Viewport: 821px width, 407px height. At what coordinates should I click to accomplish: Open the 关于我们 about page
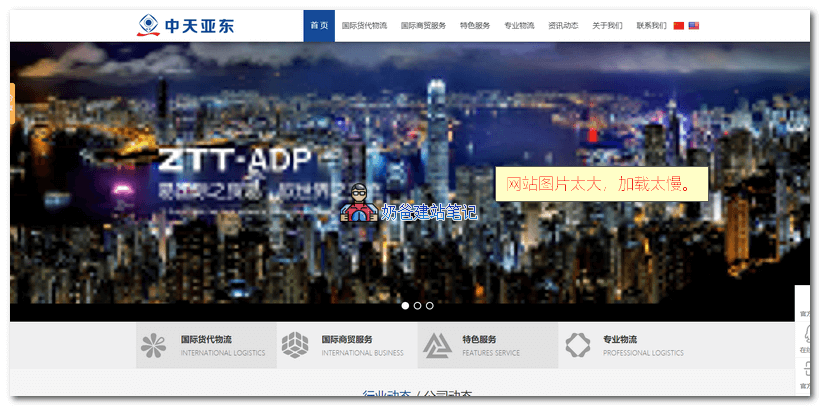pos(607,26)
